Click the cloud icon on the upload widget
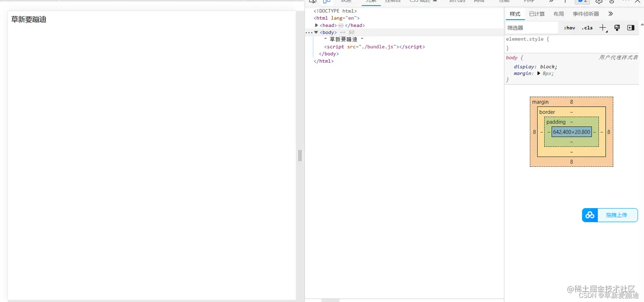The width and height of the screenshot is (644, 302). [590, 215]
